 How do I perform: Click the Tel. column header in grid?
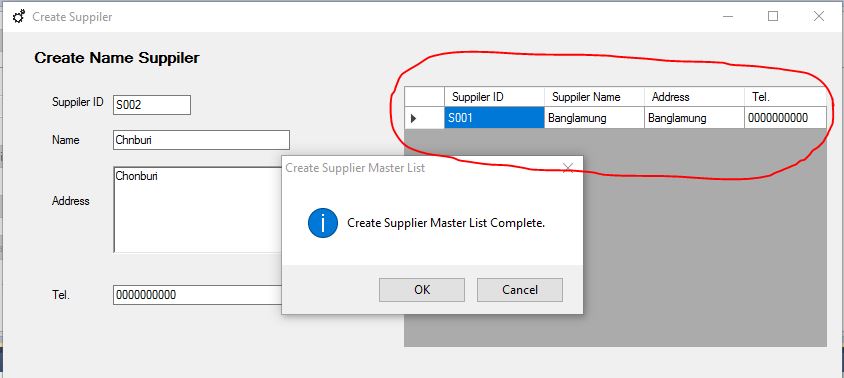click(785, 97)
